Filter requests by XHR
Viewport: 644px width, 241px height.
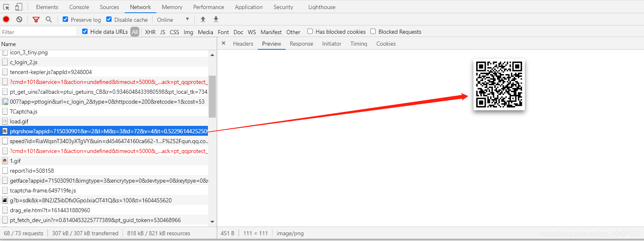coord(150,32)
